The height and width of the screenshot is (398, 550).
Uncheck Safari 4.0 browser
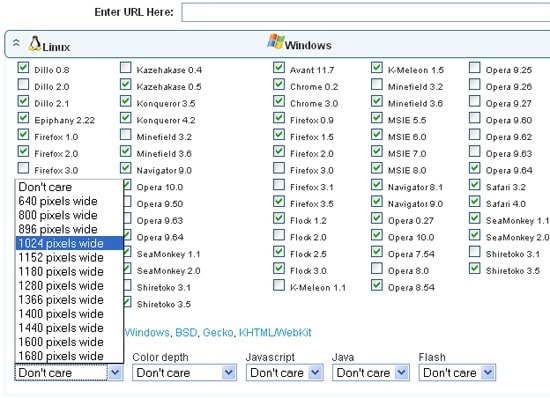(475, 201)
